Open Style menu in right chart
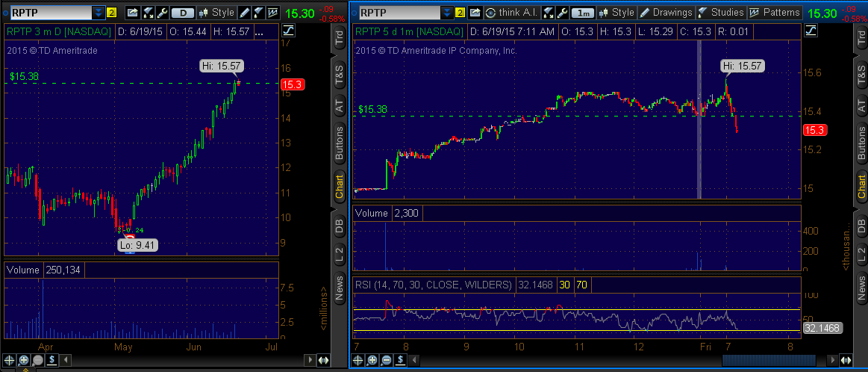 tap(616, 12)
